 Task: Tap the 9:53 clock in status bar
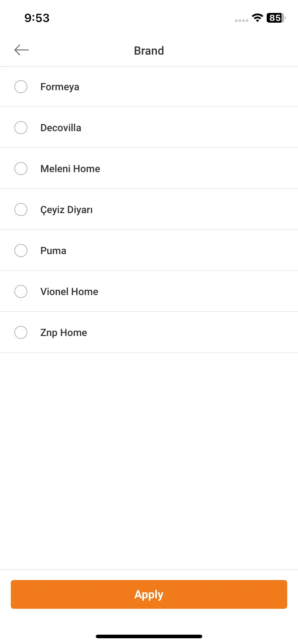pyautogui.click(x=37, y=18)
